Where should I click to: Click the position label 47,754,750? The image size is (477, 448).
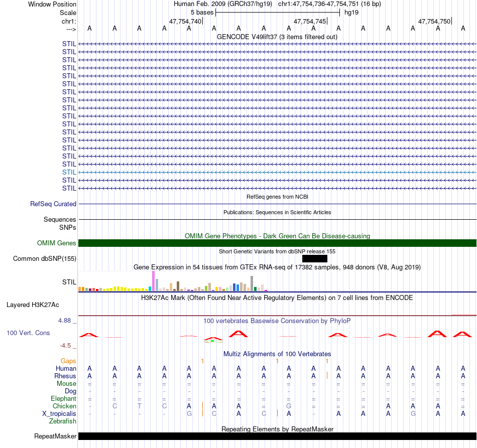[x=434, y=21]
